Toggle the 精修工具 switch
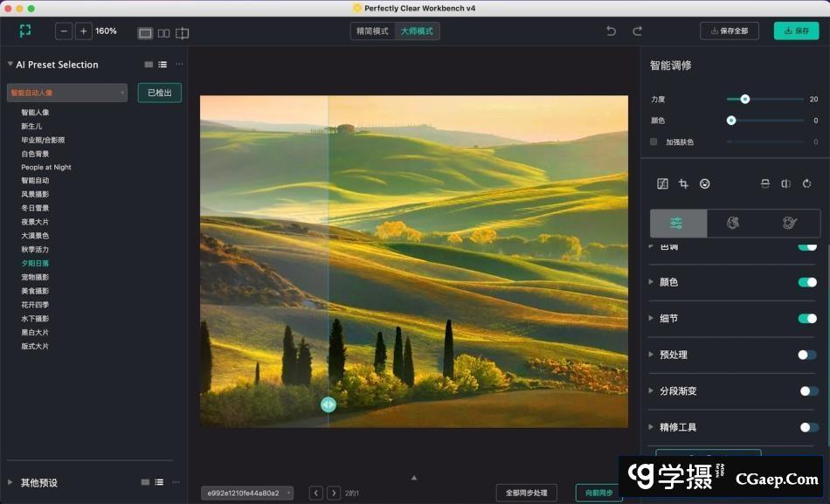The width and height of the screenshot is (830, 504). click(808, 427)
